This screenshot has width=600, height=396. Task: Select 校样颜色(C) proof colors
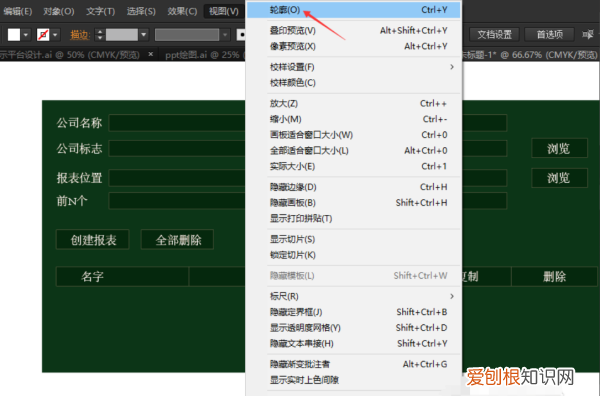(x=354, y=83)
